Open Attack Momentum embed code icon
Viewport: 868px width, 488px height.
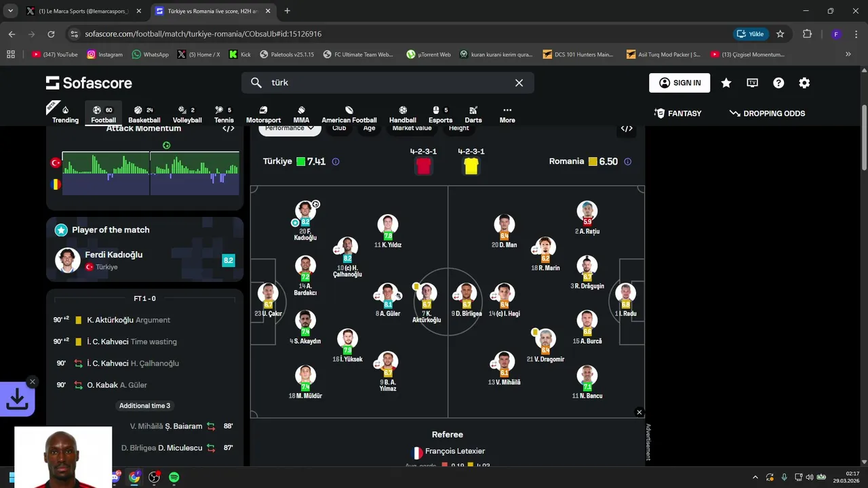tap(229, 128)
